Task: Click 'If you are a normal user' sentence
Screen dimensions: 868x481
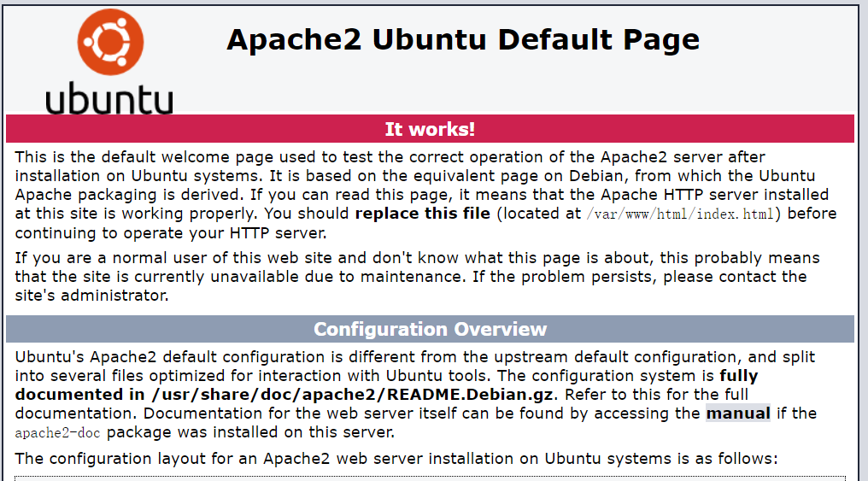Action: tap(417, 258)
